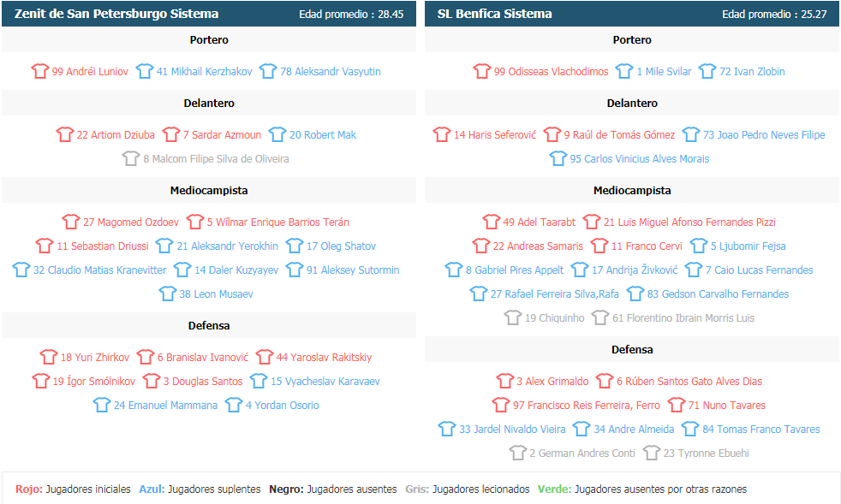Select 14 Haris Seferović player name
The width and height of the screenshot is (841, 504).
pyautogui.click(x=494, y=134)
